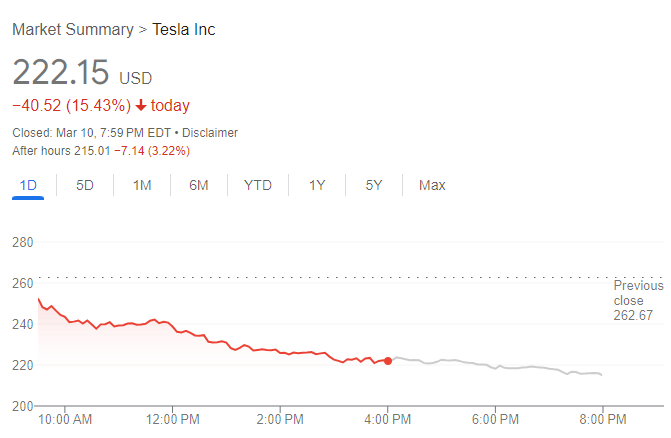Select the Max range tab
The height and width of the screenshot is (438, 671).
[x=432, y=185]
